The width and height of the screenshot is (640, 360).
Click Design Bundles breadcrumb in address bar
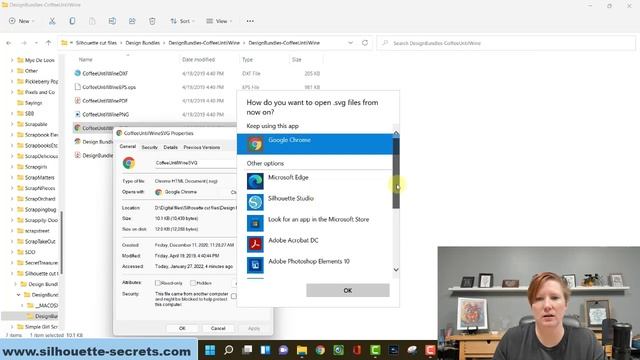(x=143, y=43)
